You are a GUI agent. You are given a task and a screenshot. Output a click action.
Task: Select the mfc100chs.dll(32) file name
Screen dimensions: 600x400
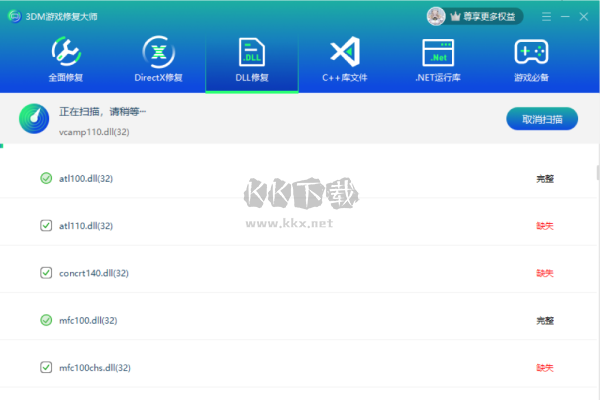pos(95,368)
